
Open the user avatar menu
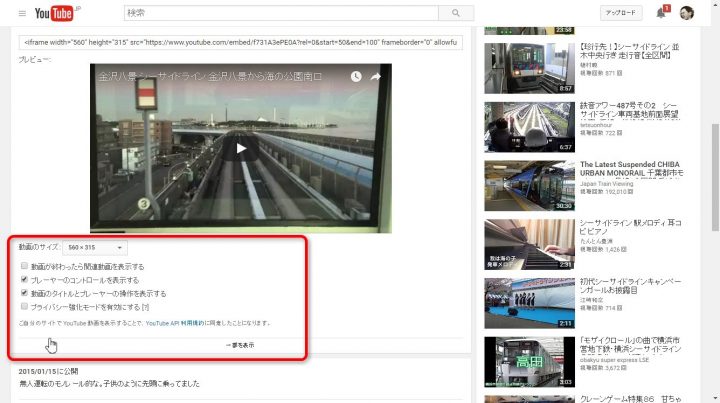pyautogui.click(x=687, y=13)
